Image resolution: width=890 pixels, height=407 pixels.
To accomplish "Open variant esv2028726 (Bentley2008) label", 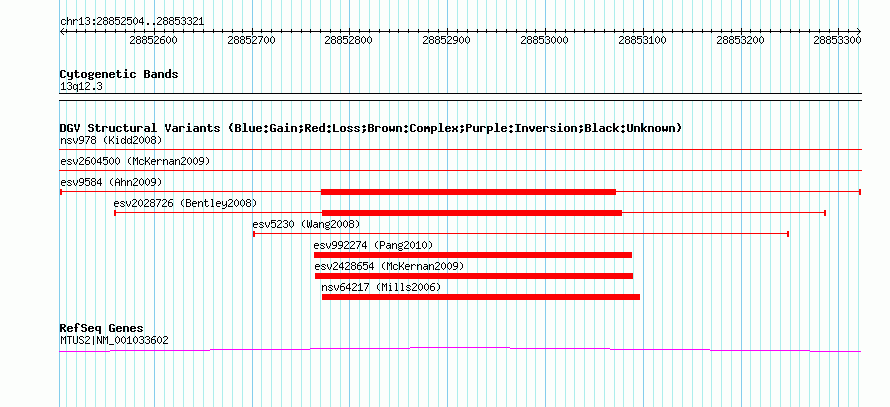I will 185,203.
